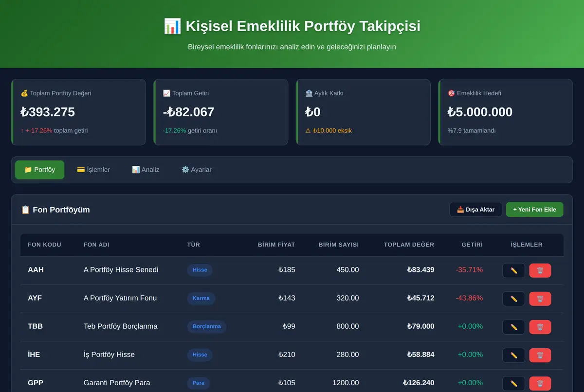Click the %7.9 tamamlandı text
Viewport: 584px width, 392px height.
[x=472, y=131]
